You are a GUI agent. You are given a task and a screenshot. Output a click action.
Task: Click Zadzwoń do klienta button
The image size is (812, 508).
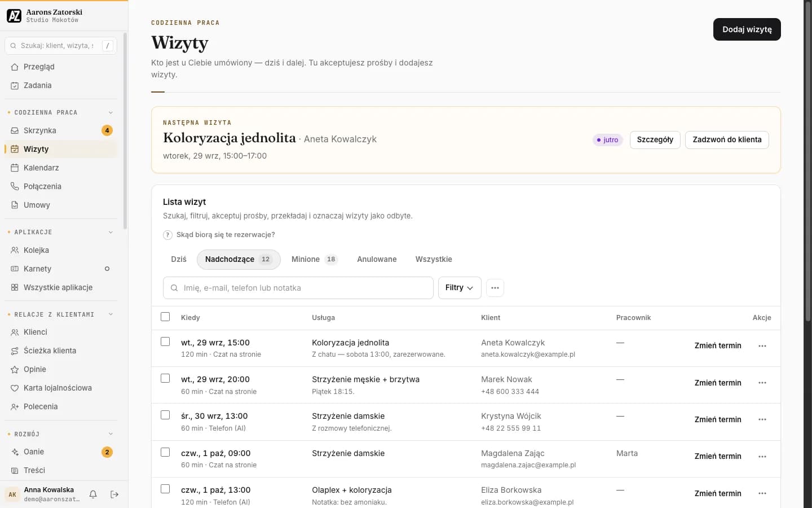tap(727, 140)
